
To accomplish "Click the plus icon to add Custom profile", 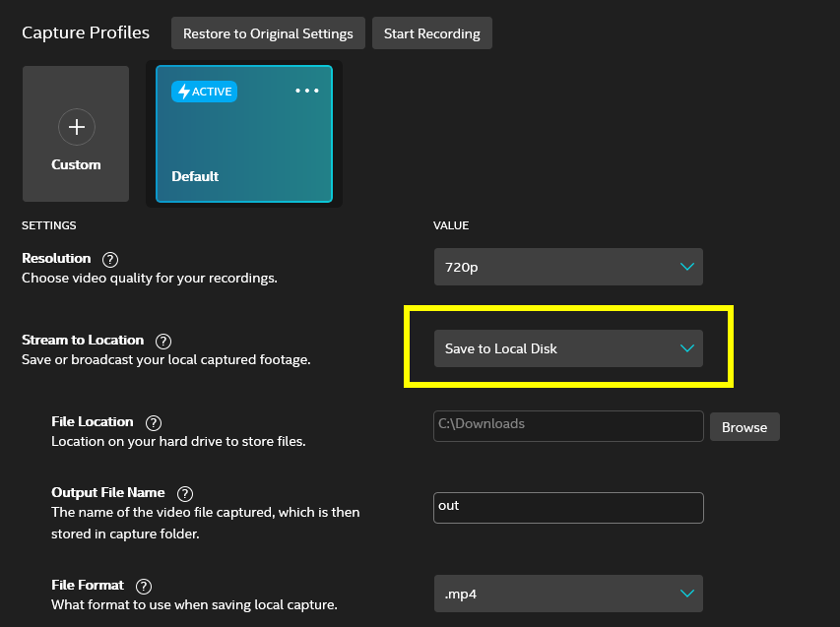I will click(77, 127).
